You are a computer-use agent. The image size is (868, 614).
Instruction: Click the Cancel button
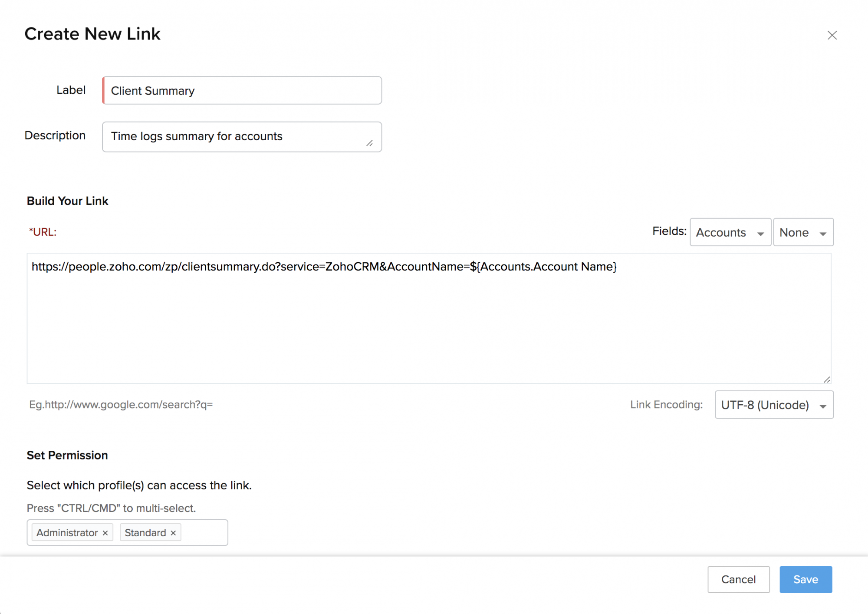[x=739, y=579]
